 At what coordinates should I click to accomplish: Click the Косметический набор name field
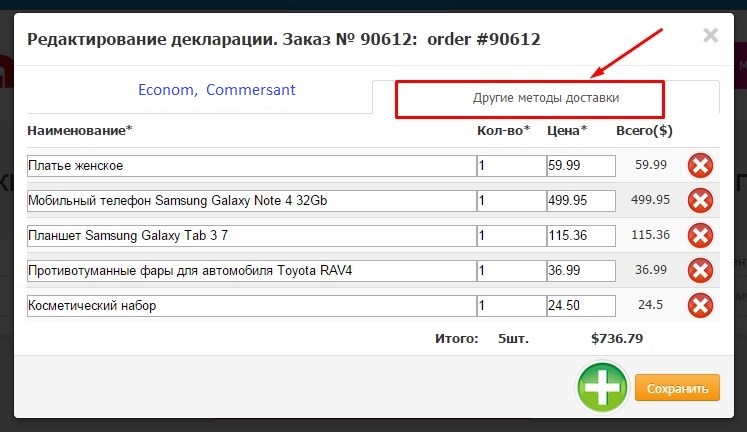pos(251,305)
